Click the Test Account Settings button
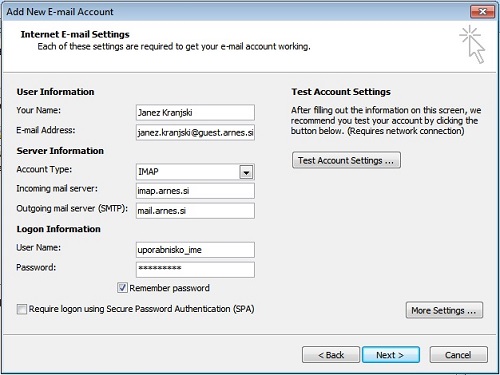500x375 pixels. (346, 160)
